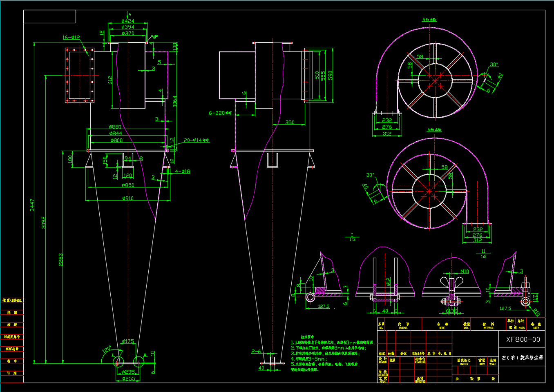Select the 3447 overall height dimension
Viewport: 554px width, 392px height.
point(32,205)
